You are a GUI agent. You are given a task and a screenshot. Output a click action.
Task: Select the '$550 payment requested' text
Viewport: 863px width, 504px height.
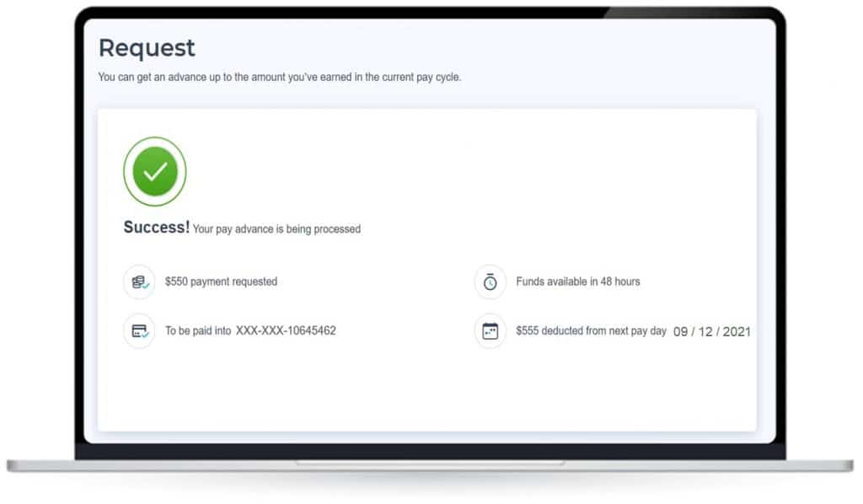[x=221, y=281]
